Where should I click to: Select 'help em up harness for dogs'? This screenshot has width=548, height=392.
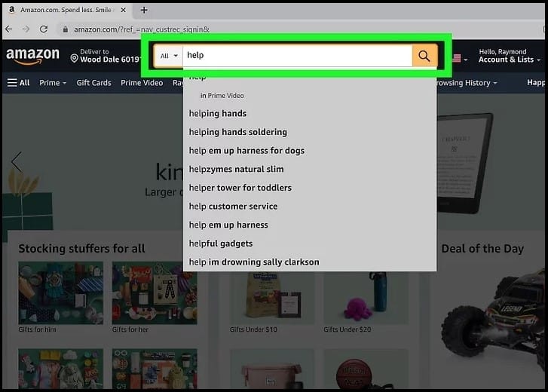(310, 151)
